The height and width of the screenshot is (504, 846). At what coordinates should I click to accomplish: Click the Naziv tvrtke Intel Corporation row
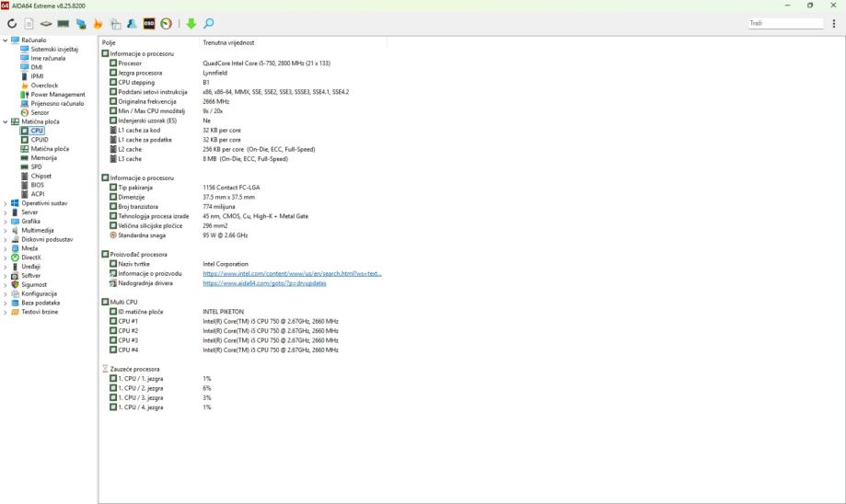179,264
